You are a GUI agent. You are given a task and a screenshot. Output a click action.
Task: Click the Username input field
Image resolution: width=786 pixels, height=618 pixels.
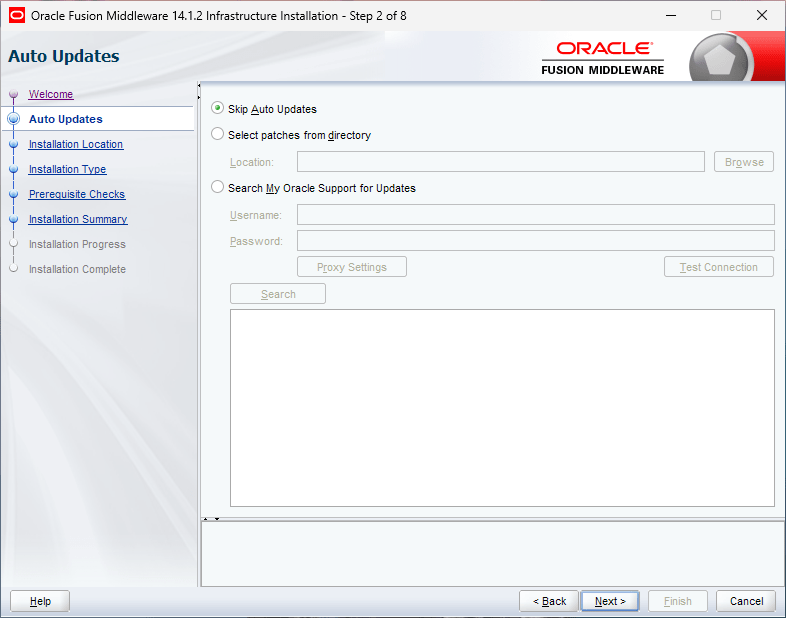coord(535,215)
